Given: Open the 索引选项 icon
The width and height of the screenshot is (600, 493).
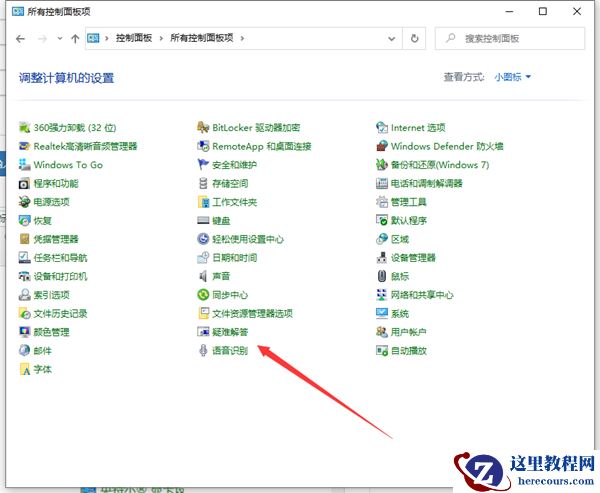Looking at the screenshot, I should tap(24, 295).
